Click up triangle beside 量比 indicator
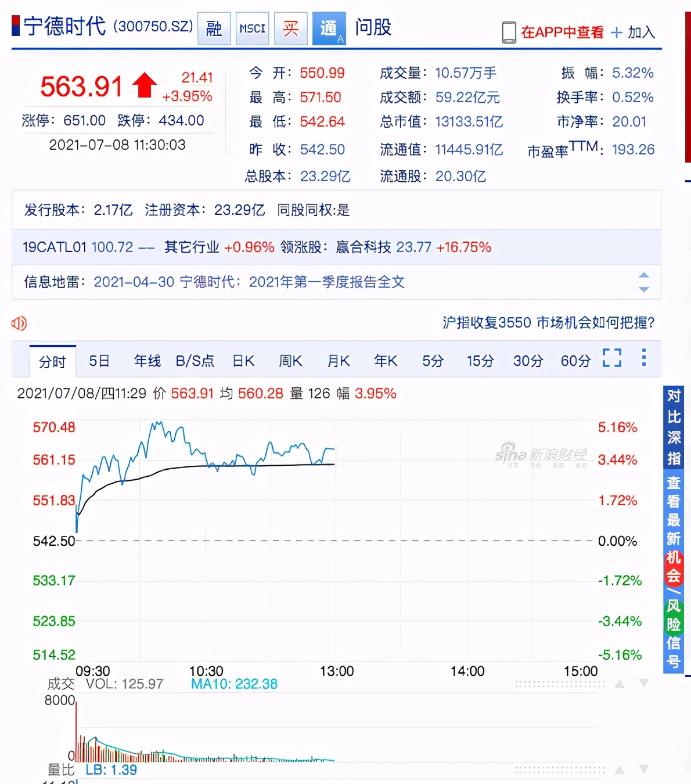This screenshot has width=691, height=784. (x=620, y=770)
